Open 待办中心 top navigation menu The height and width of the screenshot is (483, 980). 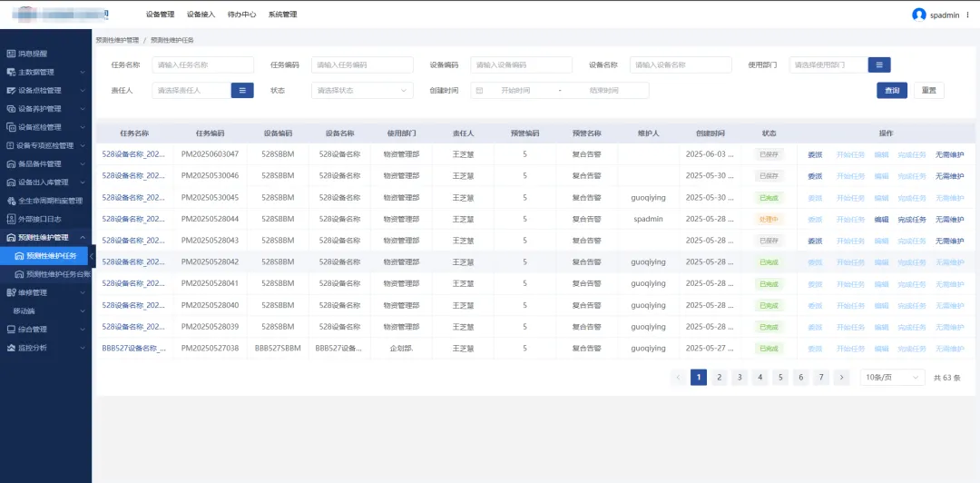(x=242, y=15)
